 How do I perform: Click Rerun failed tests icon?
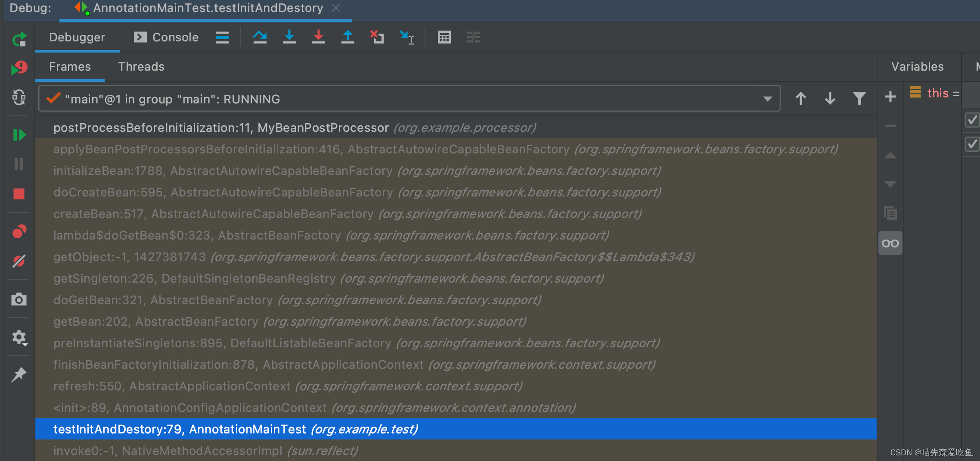point(19,68)
